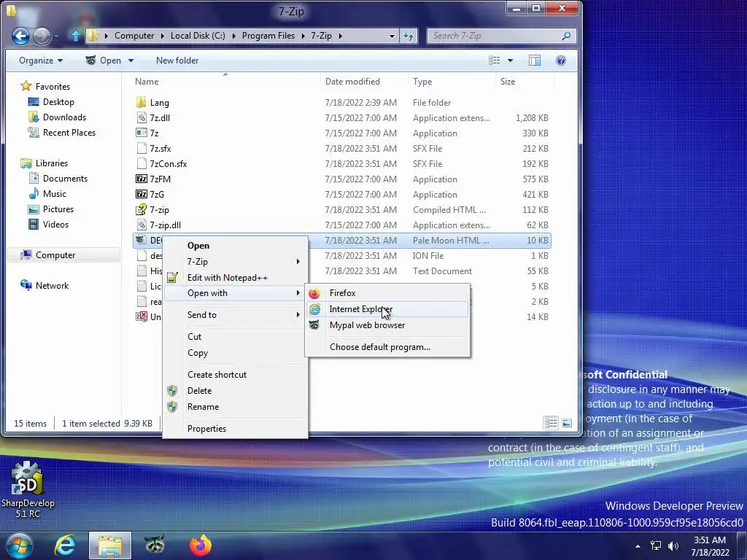Click bold Open context menu item
The image size is (747, 560).
tap(236, 246)
